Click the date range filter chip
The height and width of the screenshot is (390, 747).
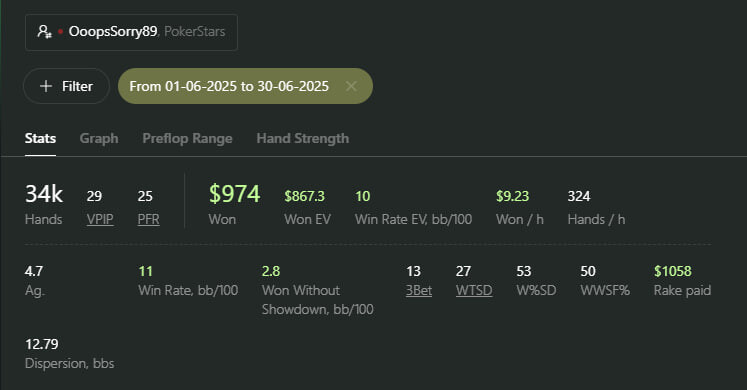pos(245,86)
